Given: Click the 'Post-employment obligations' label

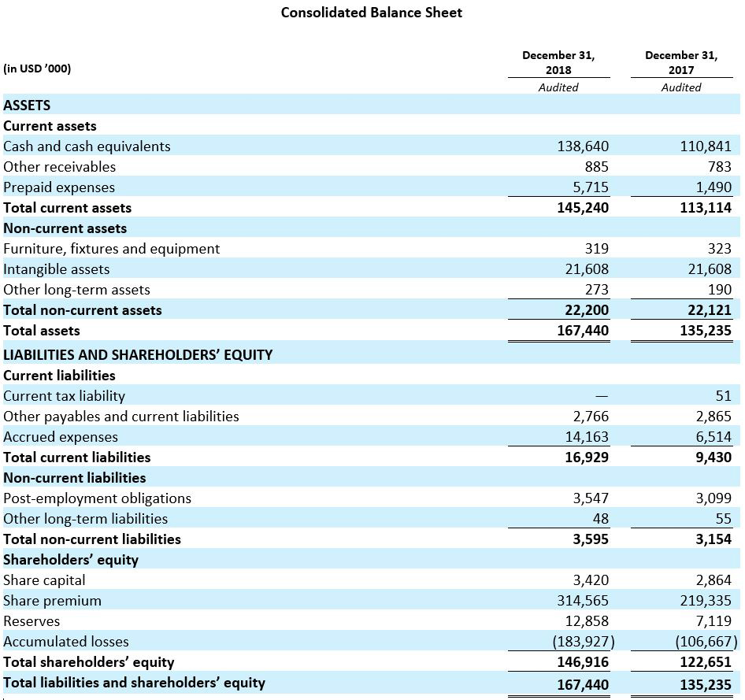Looking at the screenshot, I should coord(98,498).
